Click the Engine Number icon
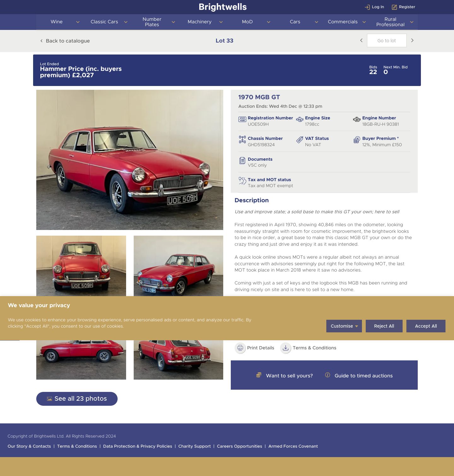Screen dimensions: 454x476 coord(357,119)
